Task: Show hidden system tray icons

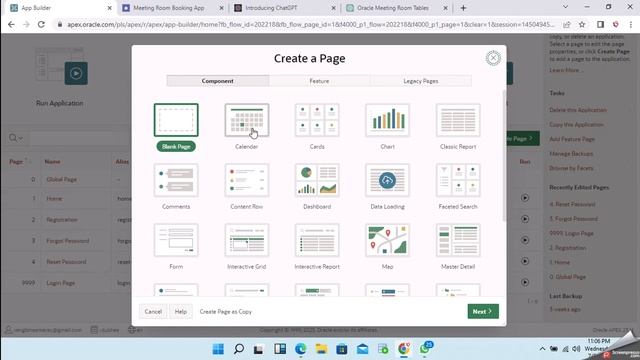Action: (x=542, y=349)
